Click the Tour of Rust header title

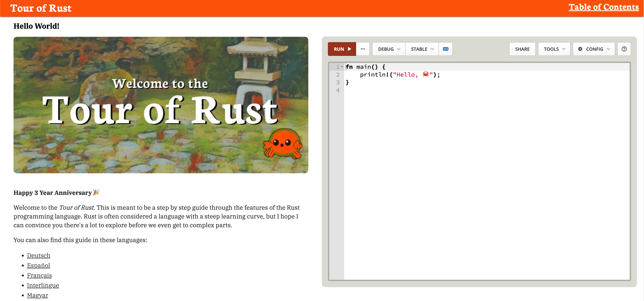pos(41,8)
